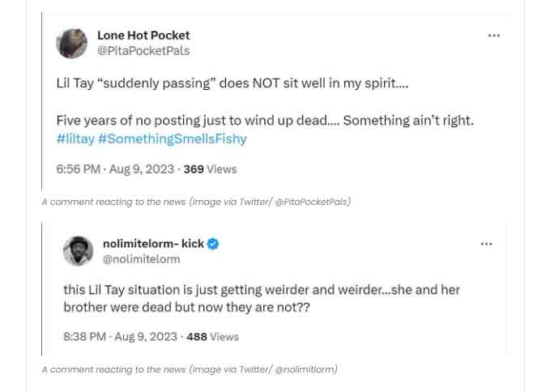Click Lone Hot Pocket's profile avatar

tap(71, 43)
